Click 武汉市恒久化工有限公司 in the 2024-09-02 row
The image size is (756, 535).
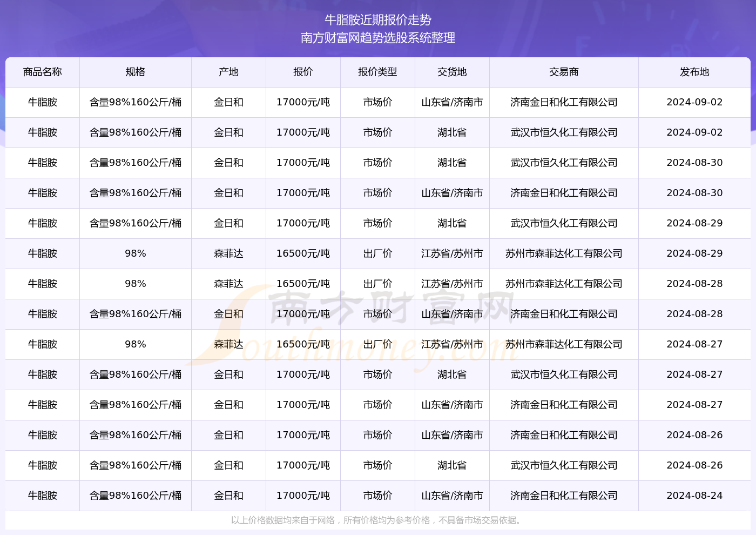pyautogui.click(x=564, y=132)
